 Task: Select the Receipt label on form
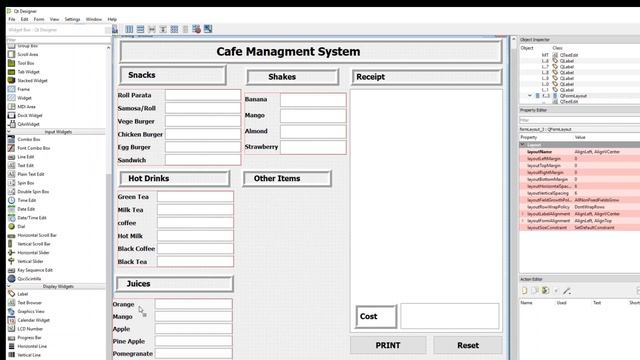point(427,77)
